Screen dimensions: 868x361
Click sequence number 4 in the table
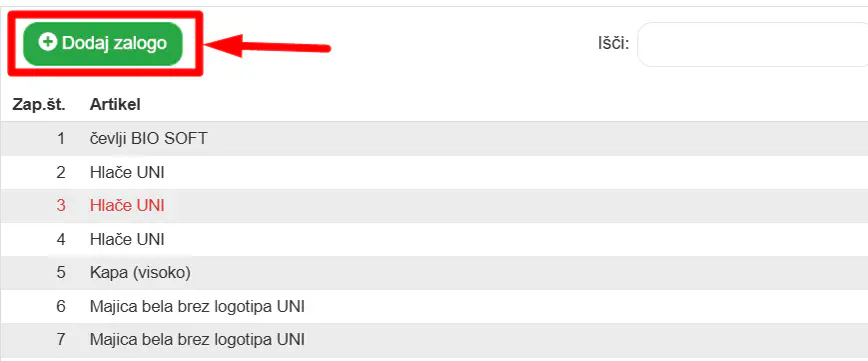click(x=61, y=240)
